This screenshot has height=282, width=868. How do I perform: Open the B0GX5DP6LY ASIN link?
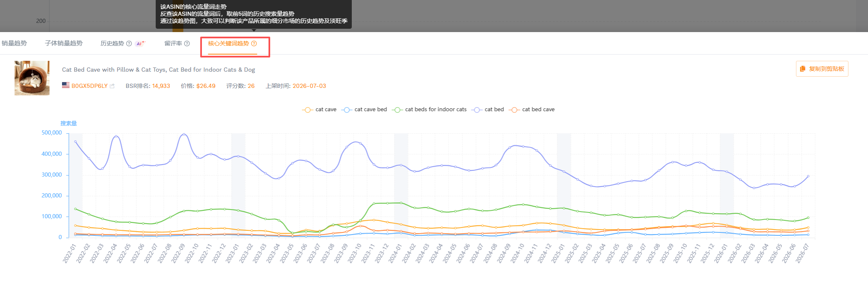click(x=90, y=86)
